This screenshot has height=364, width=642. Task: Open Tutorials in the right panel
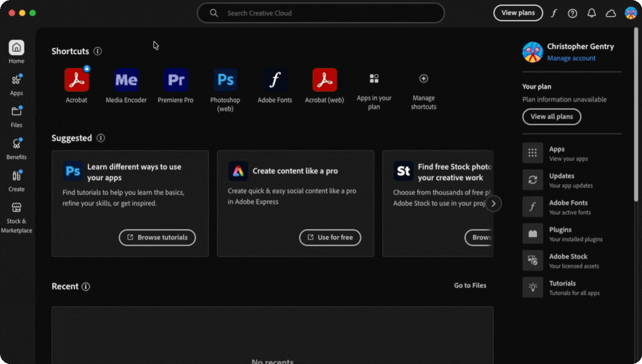(571, 287)
